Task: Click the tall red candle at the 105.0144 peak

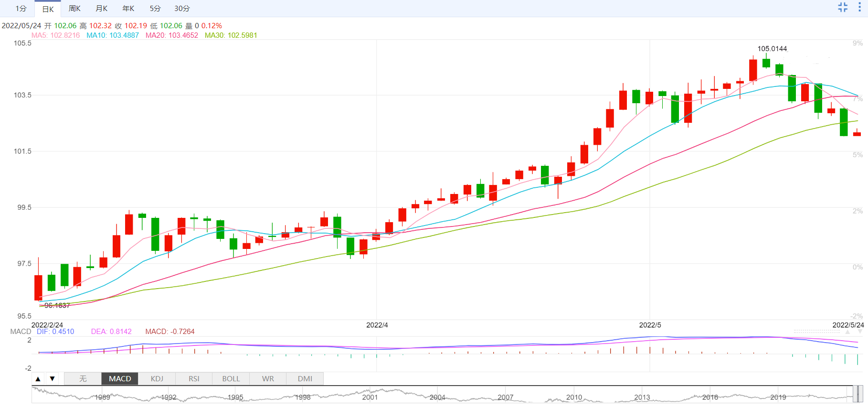Action: 753,70
